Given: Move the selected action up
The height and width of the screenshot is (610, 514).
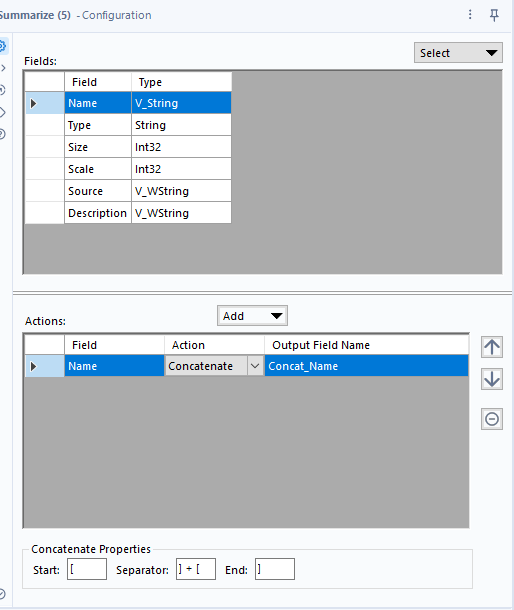Looking at the screenshot, I should click(x=492, y=347).
